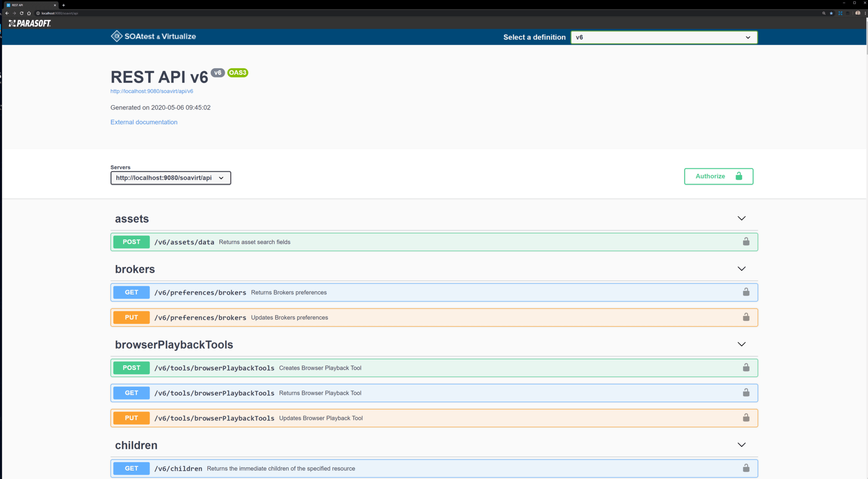Click lock icon on POST /v6/assets/data row

[x=746, y=241]
